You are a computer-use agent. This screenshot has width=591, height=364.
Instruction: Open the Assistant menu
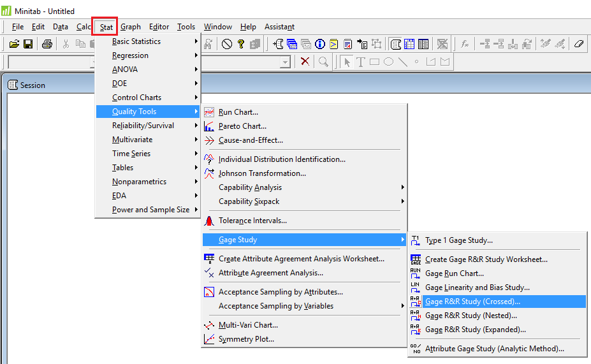279,27
